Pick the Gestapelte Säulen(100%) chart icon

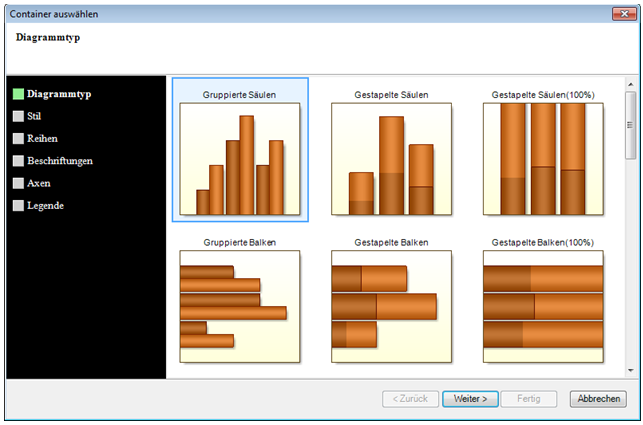point(543,158)
